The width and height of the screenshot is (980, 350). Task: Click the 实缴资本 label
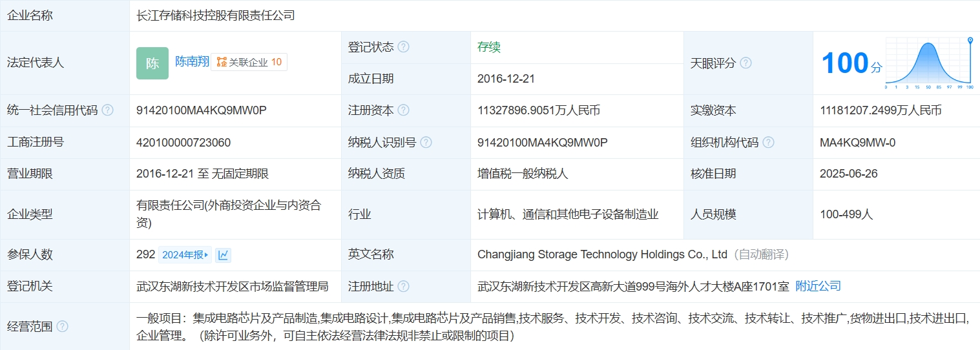pyautogui.click(x=713, y=110)
